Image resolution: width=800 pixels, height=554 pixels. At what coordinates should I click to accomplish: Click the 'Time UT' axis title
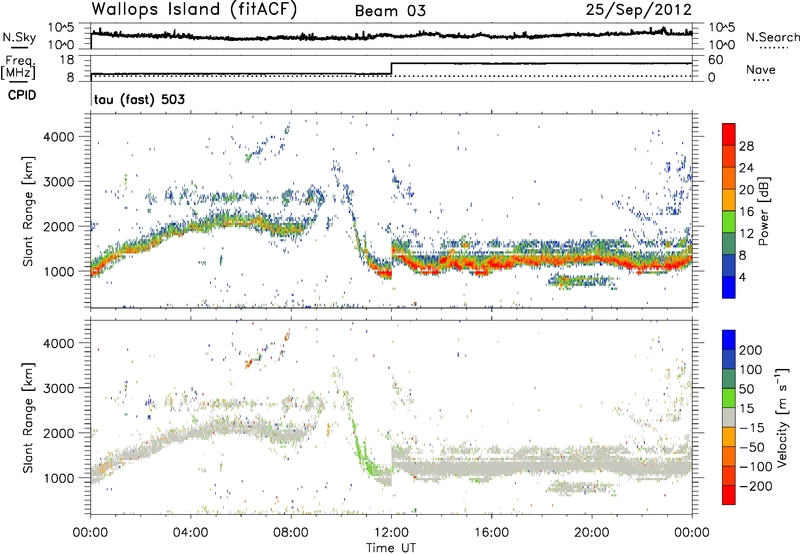[391, 548]
